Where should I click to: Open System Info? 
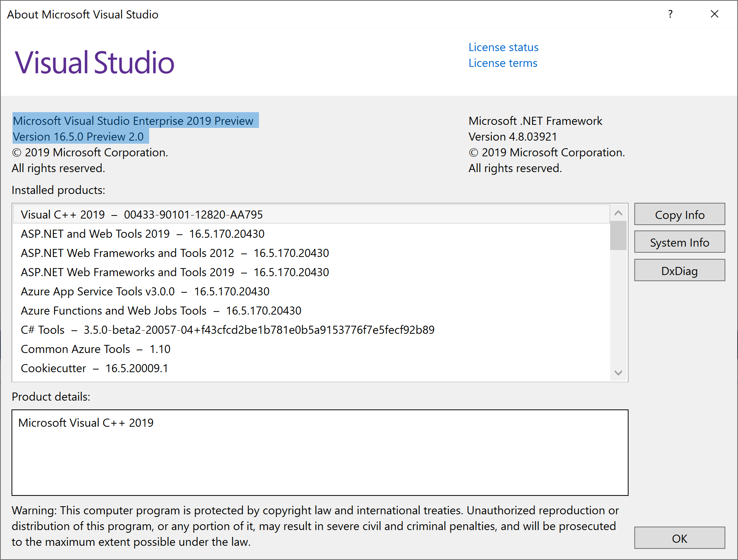tap(679, 242)
